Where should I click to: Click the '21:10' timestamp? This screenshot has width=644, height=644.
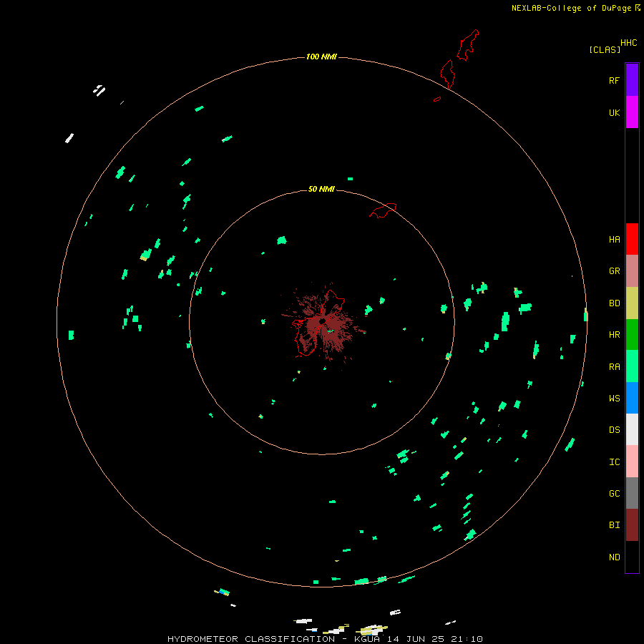point(467,639)
